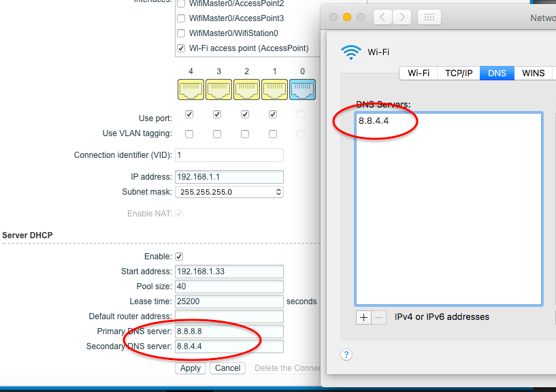Select blue port 0 Ethernet jack icon

[x=302, y=89]
